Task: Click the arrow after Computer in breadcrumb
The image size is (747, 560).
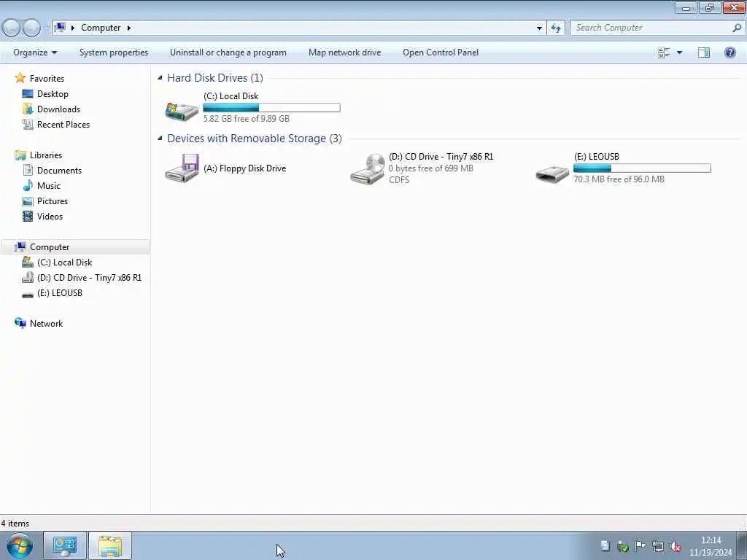Action: [x=128, y=28]
